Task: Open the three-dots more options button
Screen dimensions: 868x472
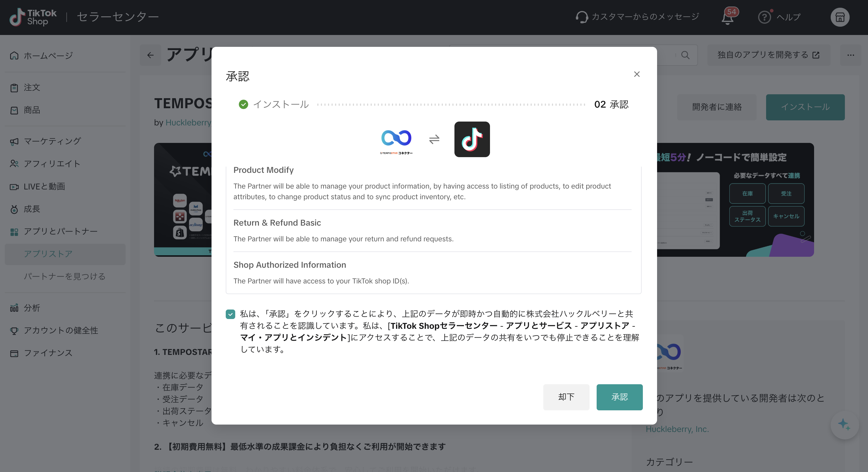Action: pyautogui.click(x=851, y=55)
